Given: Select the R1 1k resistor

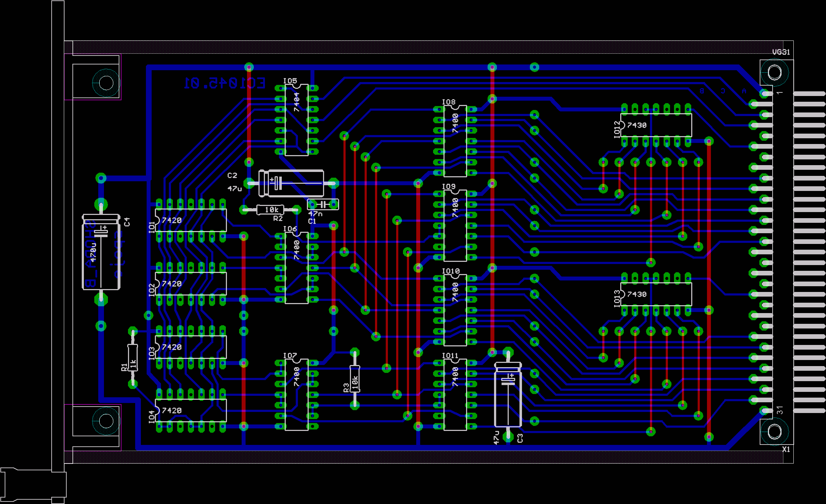Looking at the screenshot, I should 133,357.
